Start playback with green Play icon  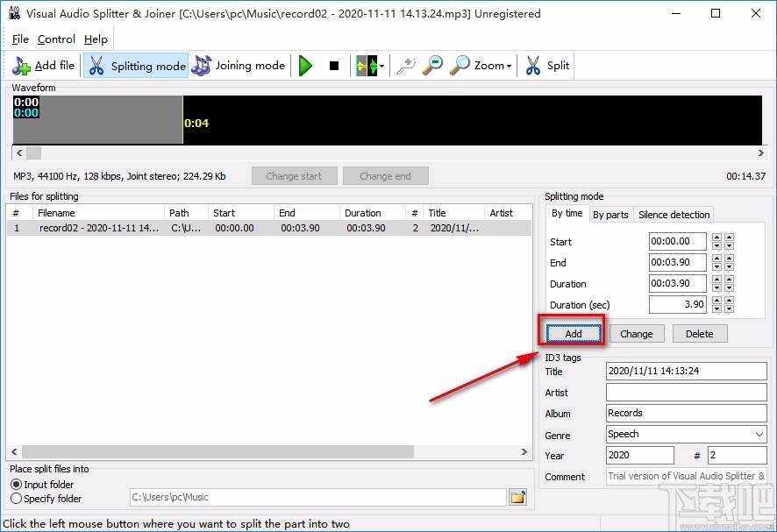pyautogui.click(x=305, y=66)
